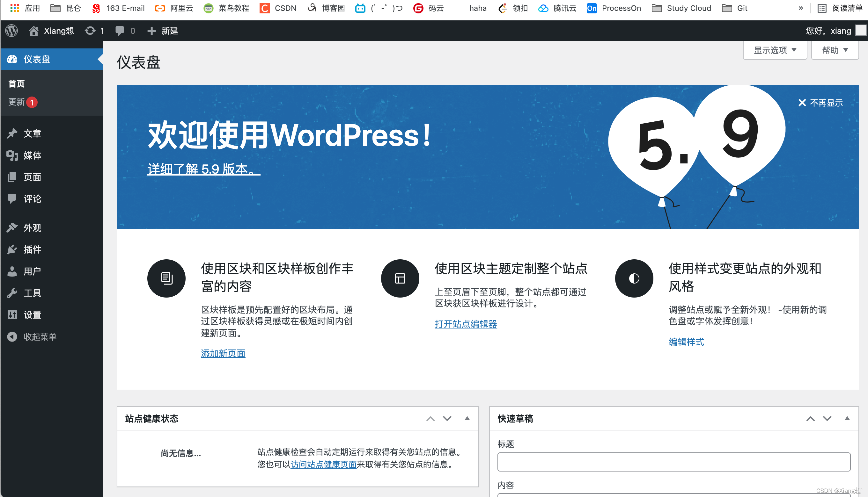Open 首页 submenu item

point(16,83)
